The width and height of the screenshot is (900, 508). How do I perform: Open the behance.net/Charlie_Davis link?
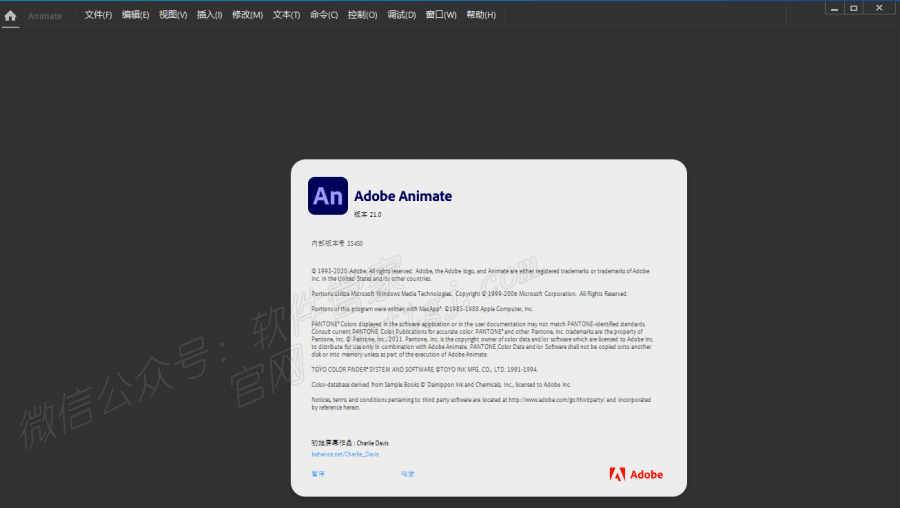pos(345,454)
